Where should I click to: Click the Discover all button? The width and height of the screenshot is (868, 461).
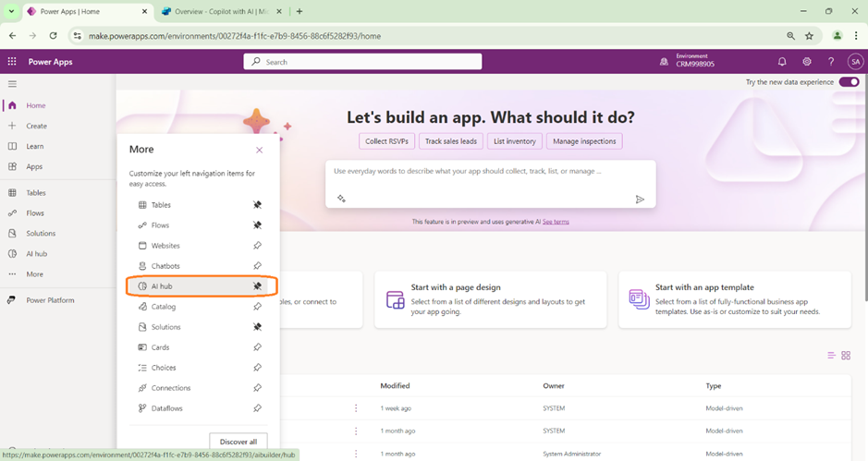238,441
